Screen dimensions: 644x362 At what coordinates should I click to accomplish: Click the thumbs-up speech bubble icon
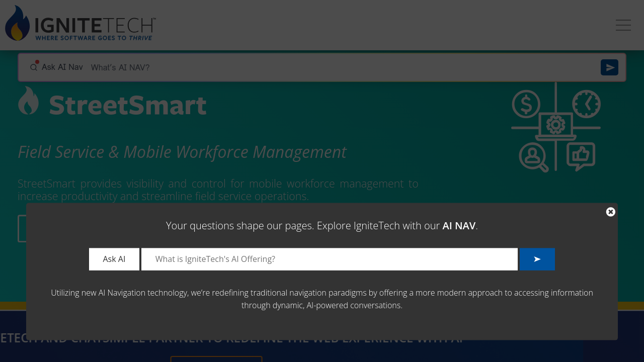(581, 156)
